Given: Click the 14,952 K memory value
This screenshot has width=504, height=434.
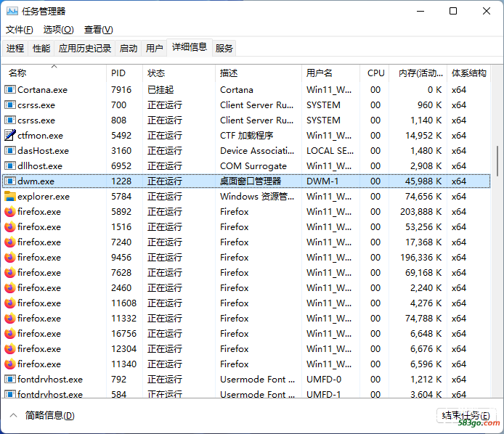Looking at the screenshot, I should (x=423, y=135).
